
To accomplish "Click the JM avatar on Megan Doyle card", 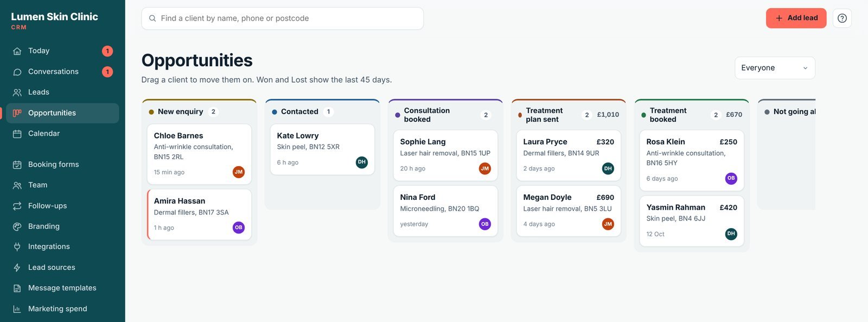I will tap(608, 224).
